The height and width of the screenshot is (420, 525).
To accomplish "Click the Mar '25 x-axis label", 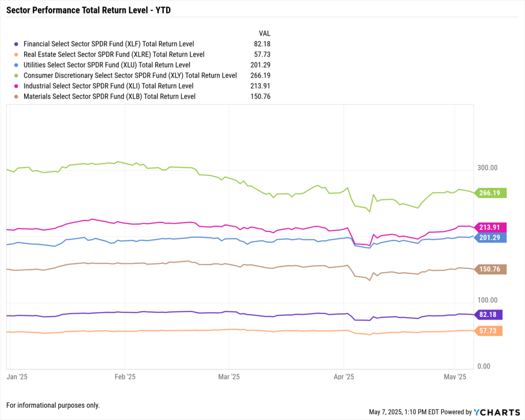I will (x=229, y=377).
